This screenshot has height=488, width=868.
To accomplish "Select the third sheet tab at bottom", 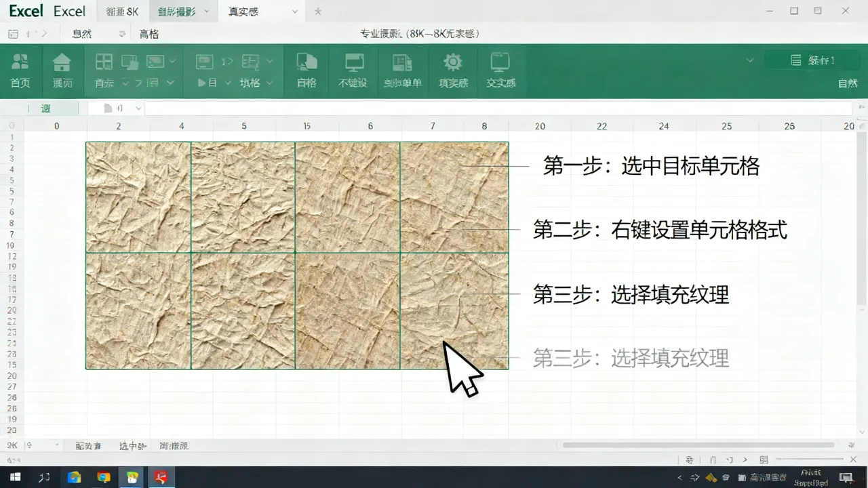I will click(x=174, y=446).
